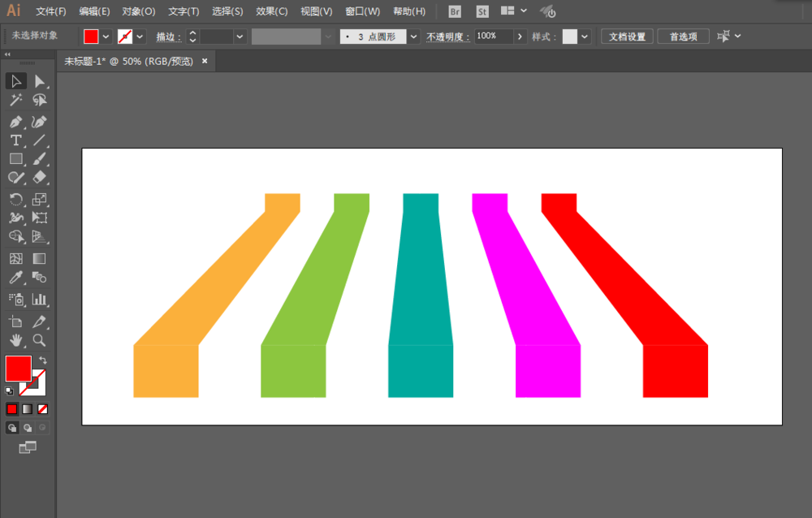Close the 未标题-1 document tab
Image resolution: width=812 pixels, height=518 pixels.
click(x=205, y=61)
